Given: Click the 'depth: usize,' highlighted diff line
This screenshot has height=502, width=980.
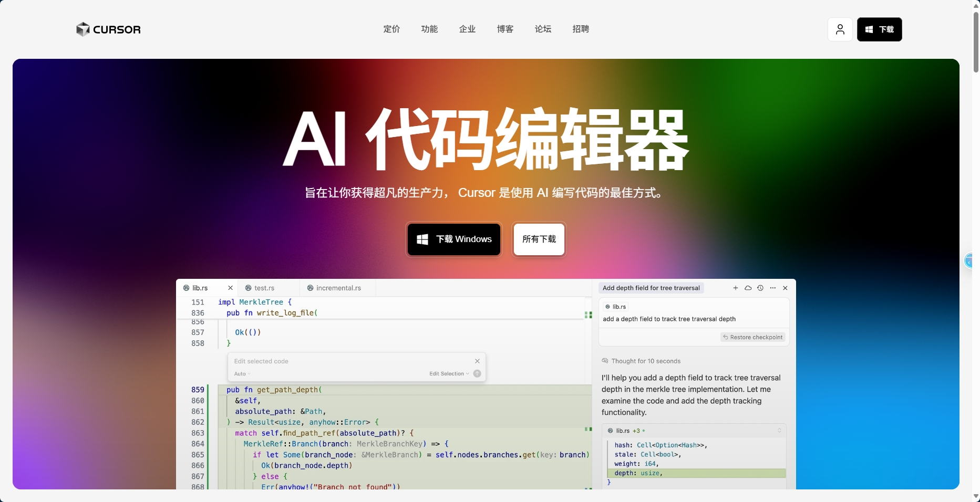Looking at the screenshot, I should tap(696, 473).
